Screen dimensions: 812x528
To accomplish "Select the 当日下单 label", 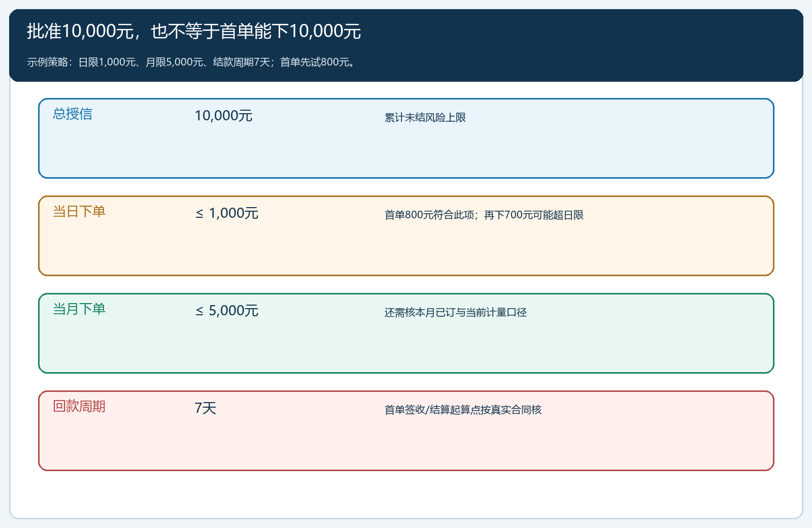I will [79, 211].
